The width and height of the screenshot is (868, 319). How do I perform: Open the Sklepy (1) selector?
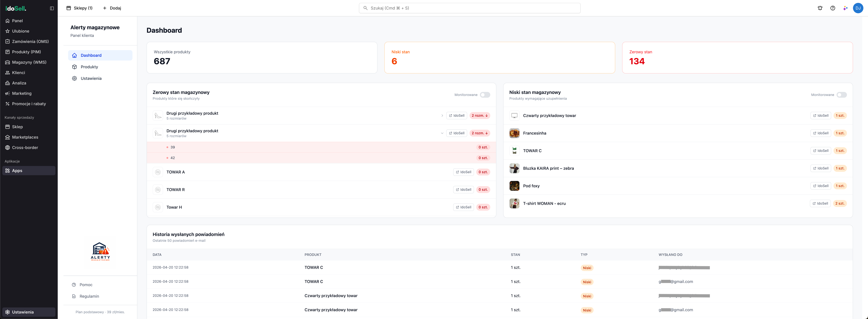[x=79, y=8]
